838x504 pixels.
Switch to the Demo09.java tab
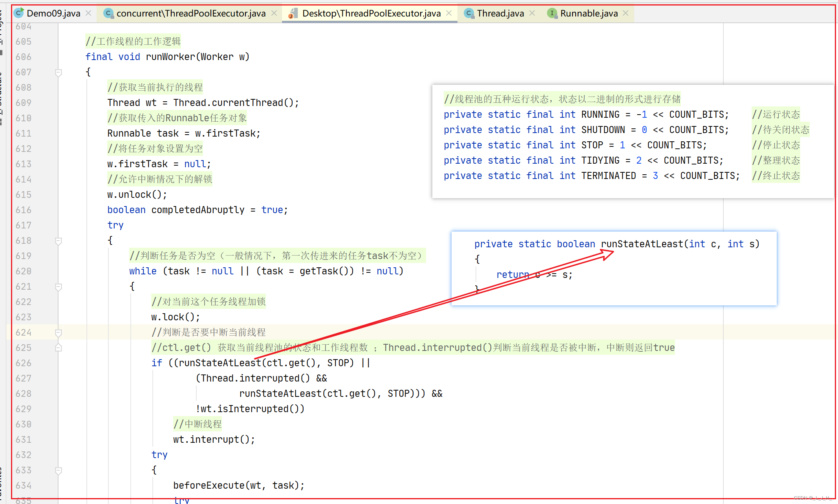53,13
